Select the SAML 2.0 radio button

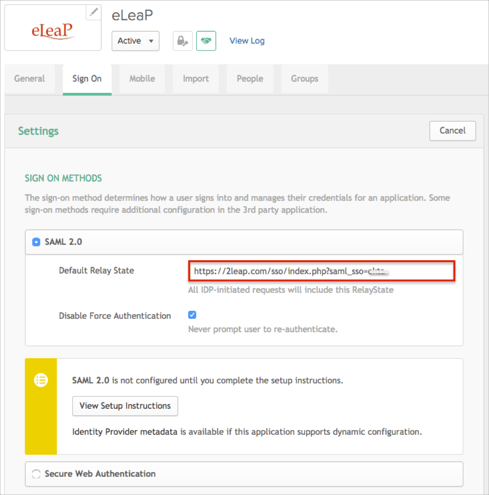pyautogui.click(x=36, y=242)
